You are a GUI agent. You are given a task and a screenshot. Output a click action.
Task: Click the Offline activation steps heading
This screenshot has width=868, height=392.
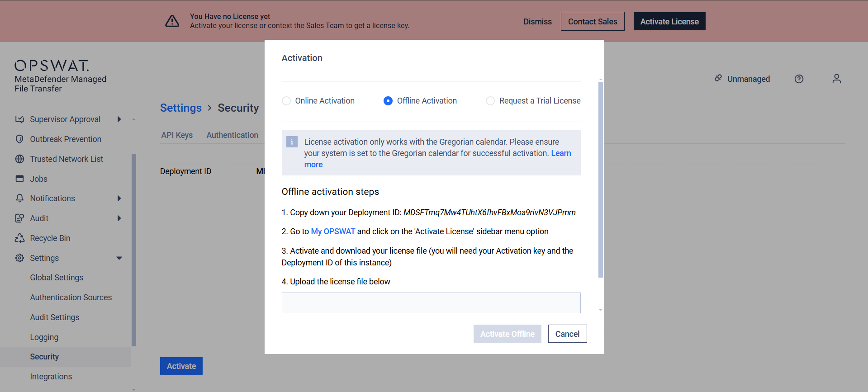[330, 192]
